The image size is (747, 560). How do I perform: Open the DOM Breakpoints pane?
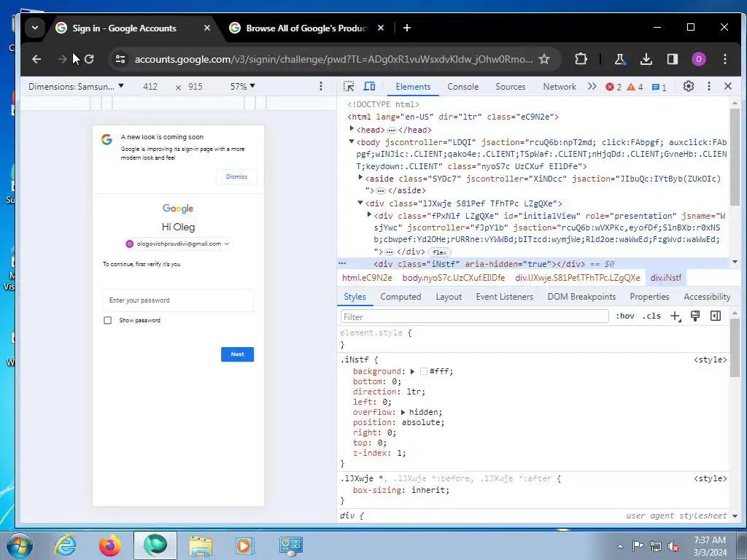(x=581, y=297)
